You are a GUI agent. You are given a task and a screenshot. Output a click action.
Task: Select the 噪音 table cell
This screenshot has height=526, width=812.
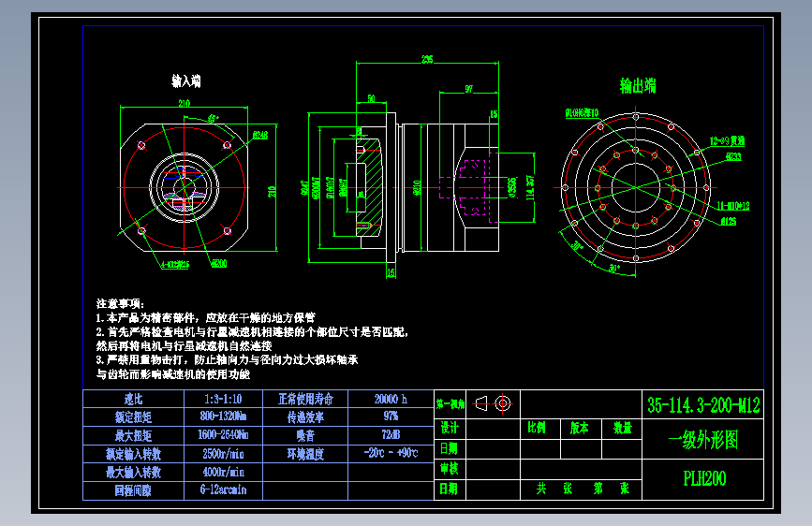pyautogui.click(x=305, y=435)
